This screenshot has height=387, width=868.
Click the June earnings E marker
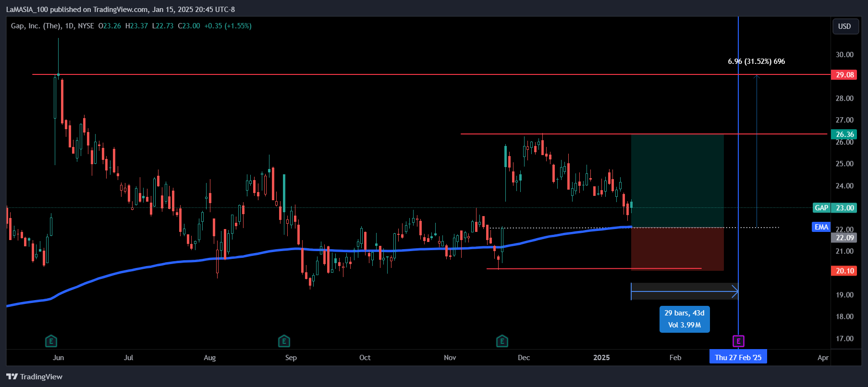[x=51, y=341]
